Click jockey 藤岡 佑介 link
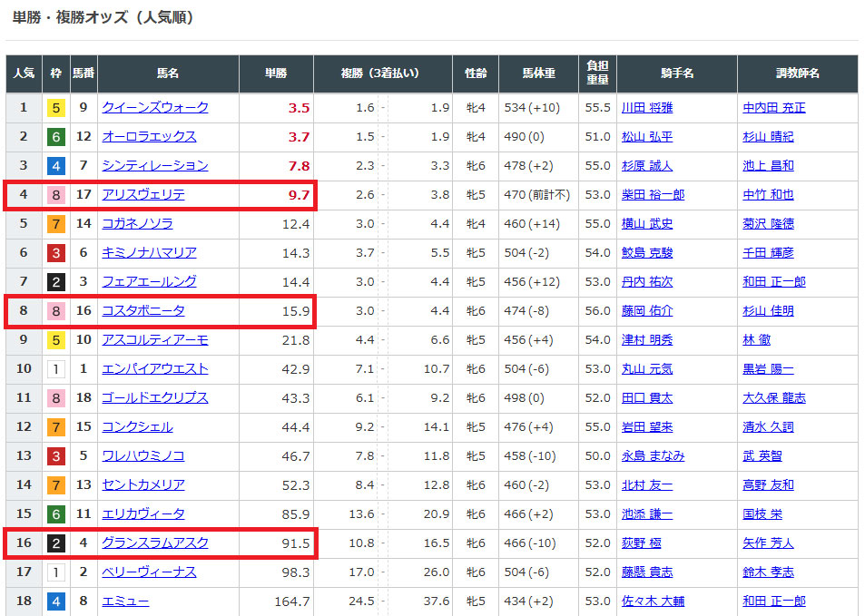 [x=646, y=310]
